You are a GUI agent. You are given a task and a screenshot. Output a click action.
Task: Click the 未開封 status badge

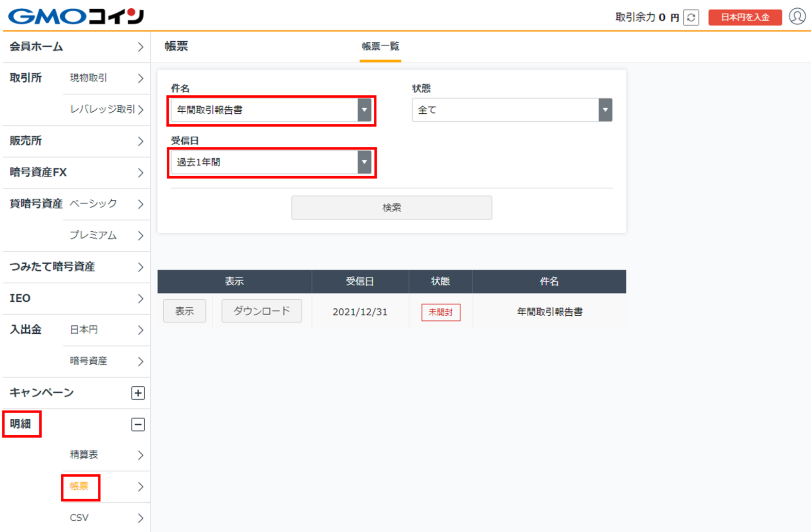pos(441,312)
